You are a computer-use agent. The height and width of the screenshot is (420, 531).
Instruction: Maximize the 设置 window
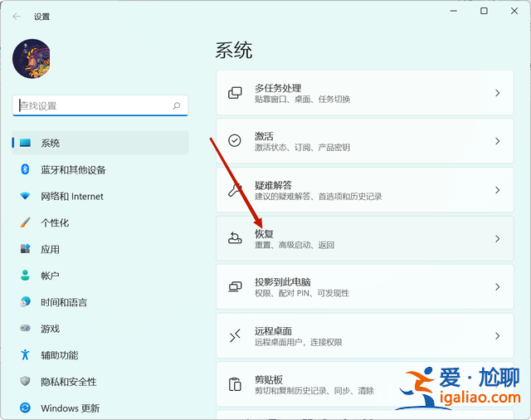485,11
